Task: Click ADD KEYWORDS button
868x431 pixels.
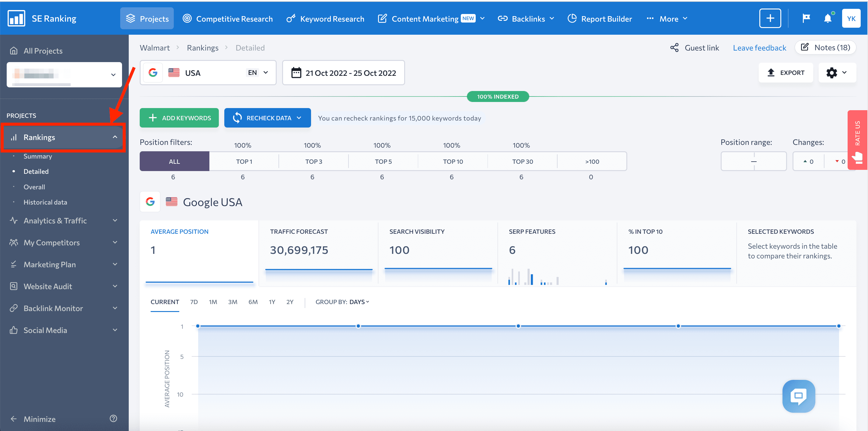Action: coord(179,118)
